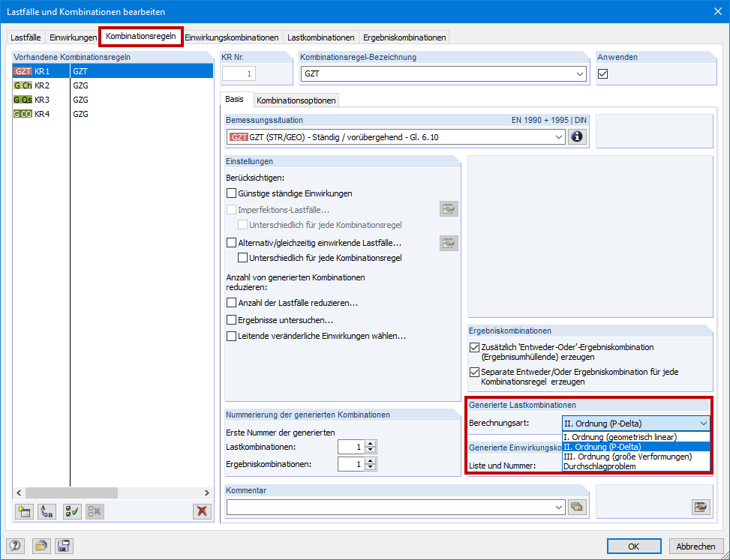This screenshot has width=730, height=560.
Task: Decrease Ergebniskombinationen first number
Action: (x=371, y=468)
